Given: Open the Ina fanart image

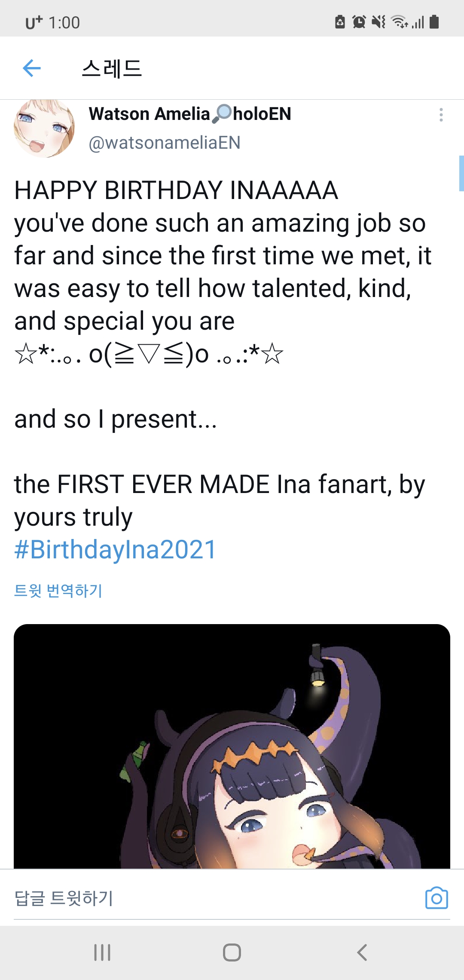Looking at the screenshot, I should click(x=232, y=746).
